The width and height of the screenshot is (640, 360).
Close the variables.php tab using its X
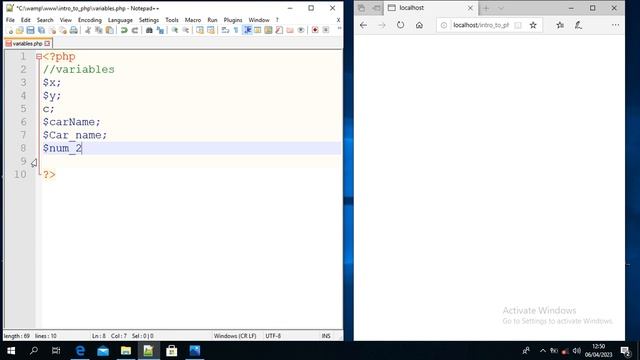click(47, 43)
